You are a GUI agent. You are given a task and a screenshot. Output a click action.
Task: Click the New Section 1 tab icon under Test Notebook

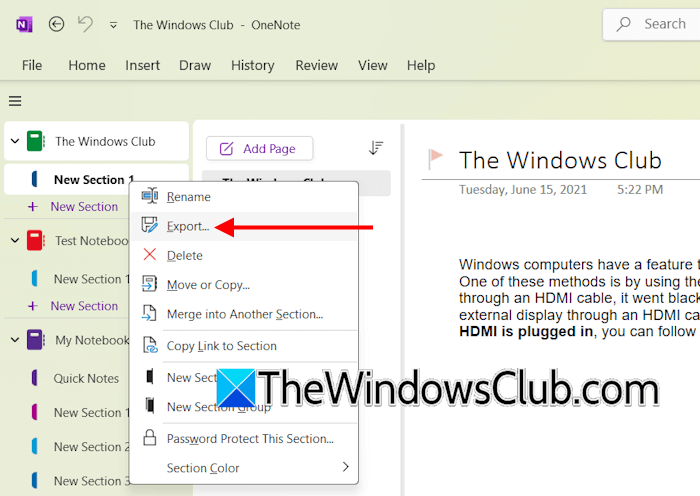[34, 279]
